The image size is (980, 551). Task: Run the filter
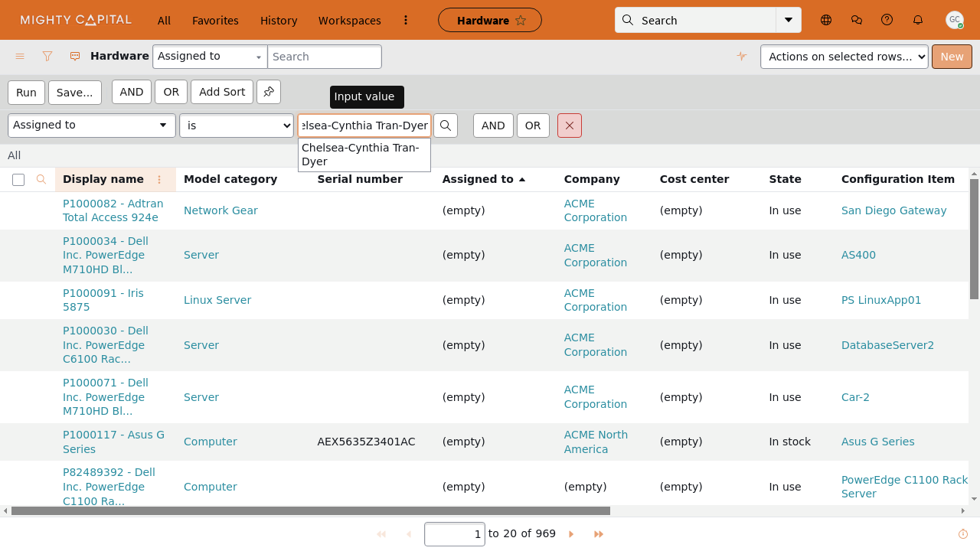click(x=26, y=92)
